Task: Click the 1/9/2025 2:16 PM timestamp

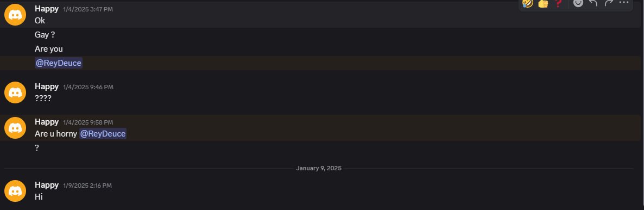Action: [x=87, y=186]
